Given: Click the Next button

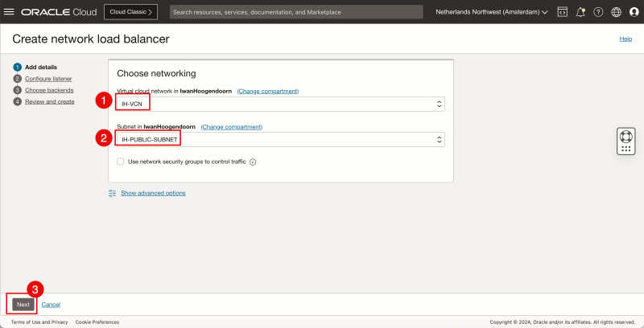Looking at the screenshot, I should [x=23, y=305].
